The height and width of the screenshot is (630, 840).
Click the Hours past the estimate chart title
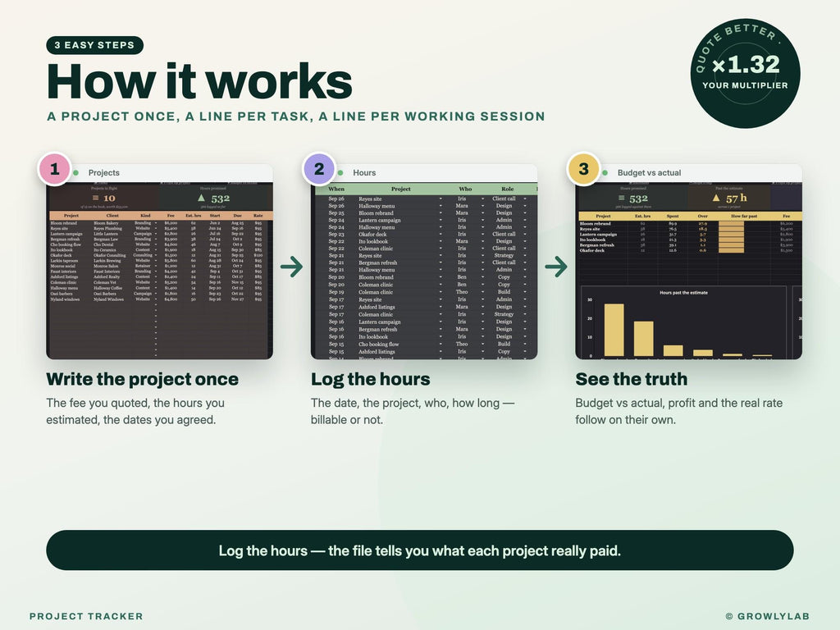(x=683, y=293)
